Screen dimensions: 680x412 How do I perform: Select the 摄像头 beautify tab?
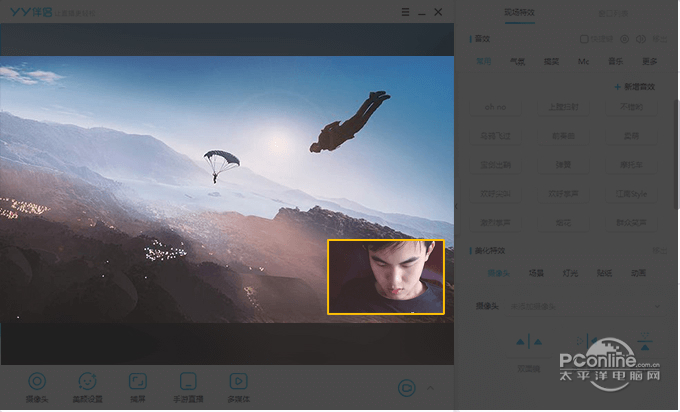coord(499,273)
